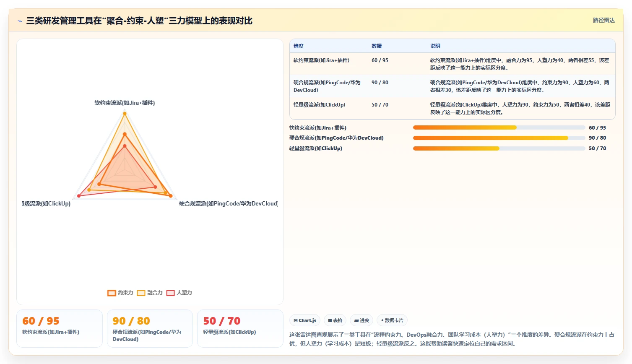Screen dimensions: 632x364
Task: Click radar axis label 级流派(如ClickUp)
Action: (46, 203)
